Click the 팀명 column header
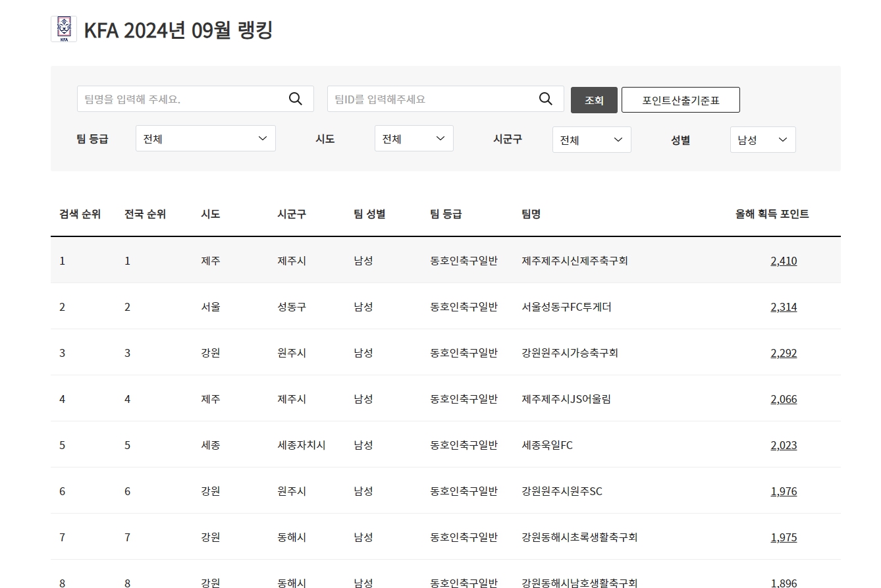The width and height of the screenshot is (881, 588). tap(531, 214)
